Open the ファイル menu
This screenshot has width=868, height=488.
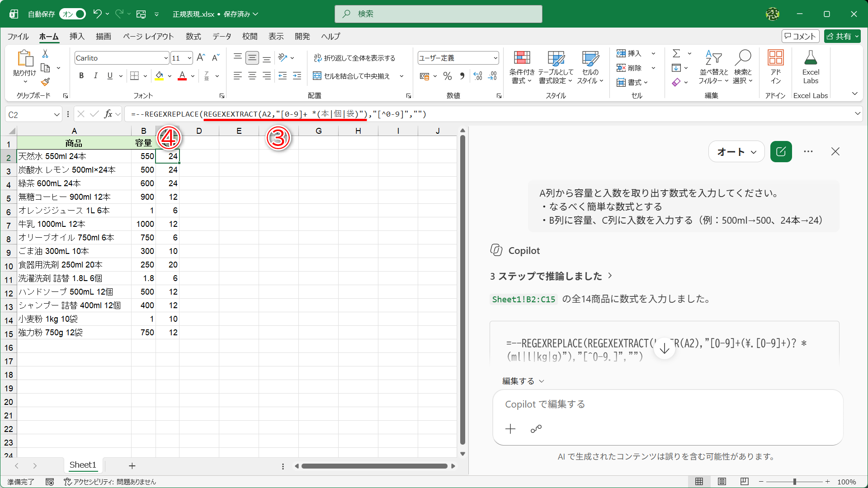pyautogui.click(x=18, y=37)
